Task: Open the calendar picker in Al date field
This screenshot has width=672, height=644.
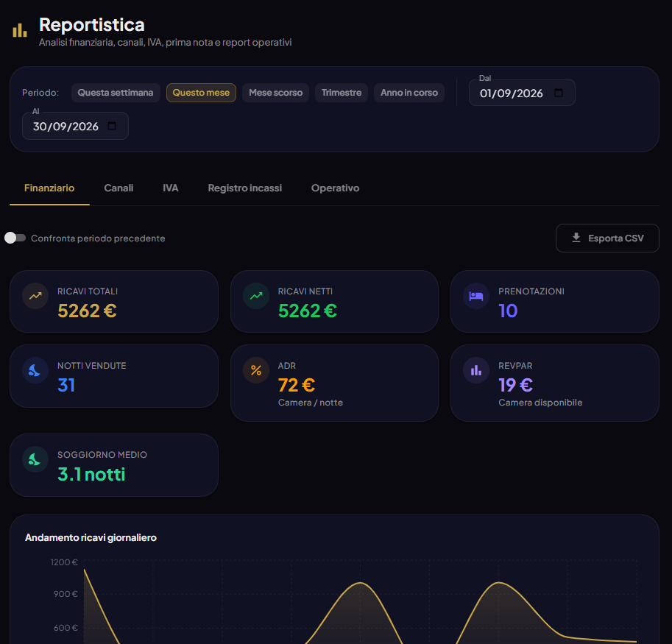Action: click(x=112, y=126)
